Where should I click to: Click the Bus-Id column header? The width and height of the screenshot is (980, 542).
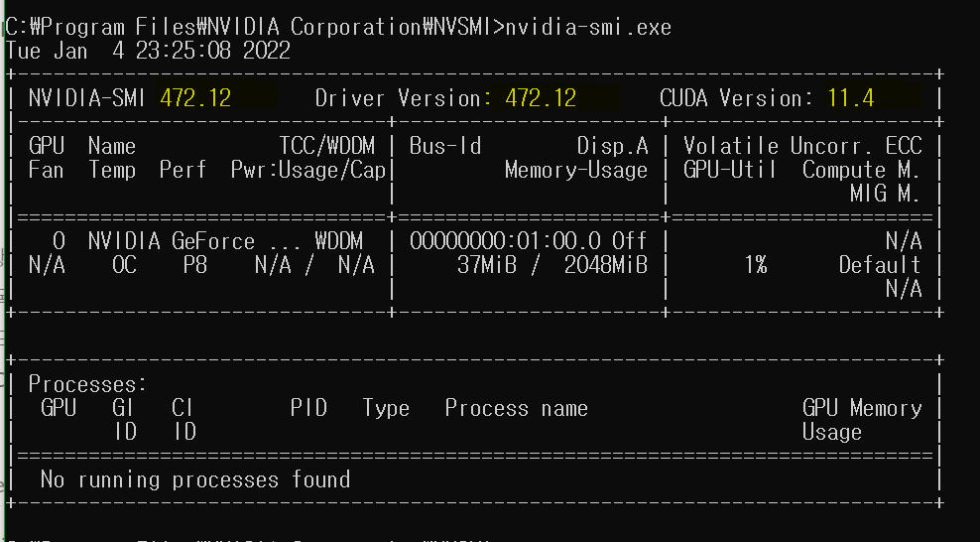tap(445, 146)
